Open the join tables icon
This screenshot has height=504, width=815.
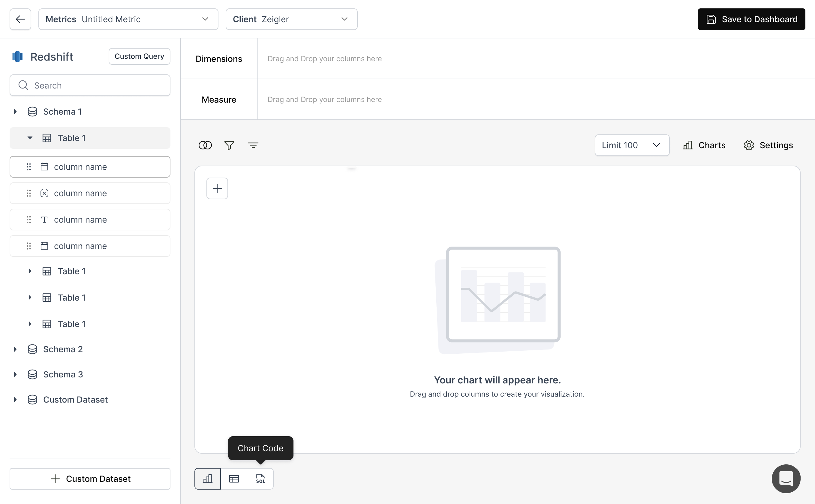(205, 145)
